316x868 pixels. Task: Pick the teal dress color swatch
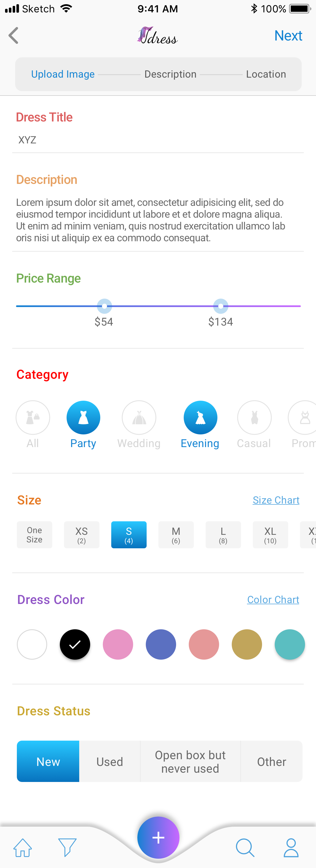click(x=290, y=644)
